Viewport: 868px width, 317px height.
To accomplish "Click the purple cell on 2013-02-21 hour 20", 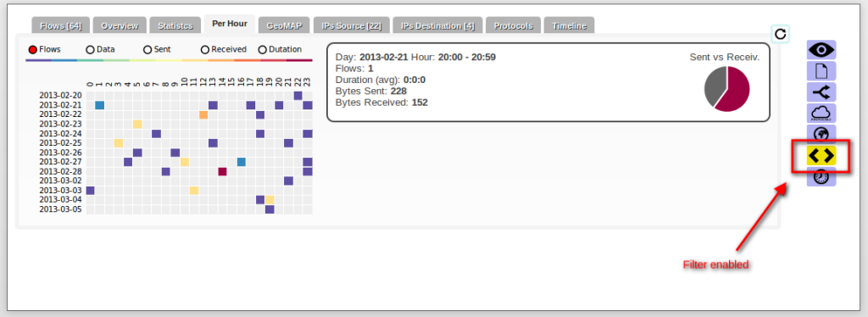I will 279,105.
